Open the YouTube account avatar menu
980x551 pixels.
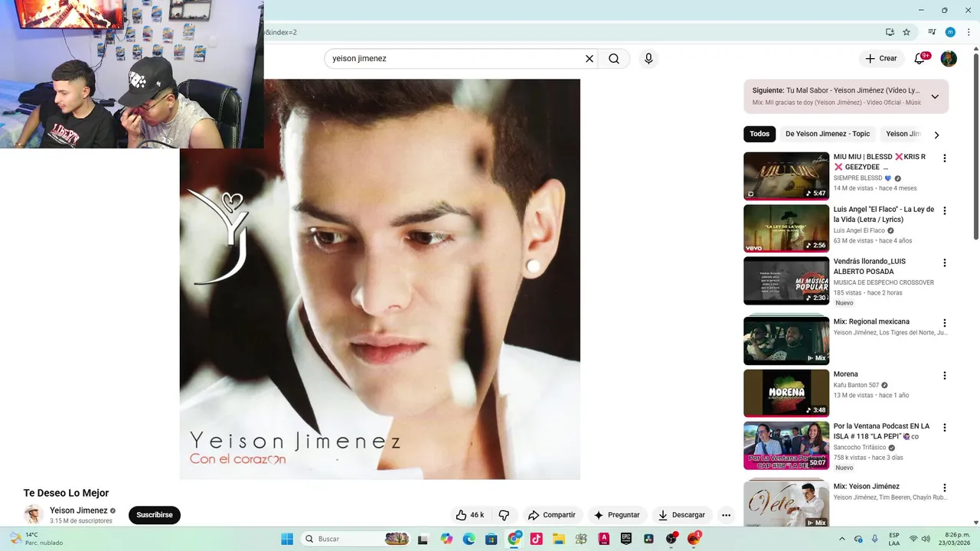949,59
